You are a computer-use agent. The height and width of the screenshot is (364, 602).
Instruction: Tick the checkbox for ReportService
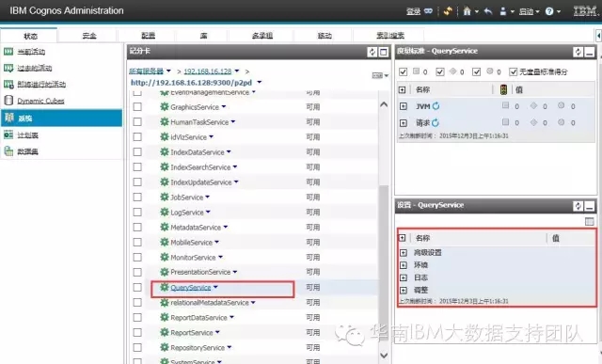click(137, 333)
